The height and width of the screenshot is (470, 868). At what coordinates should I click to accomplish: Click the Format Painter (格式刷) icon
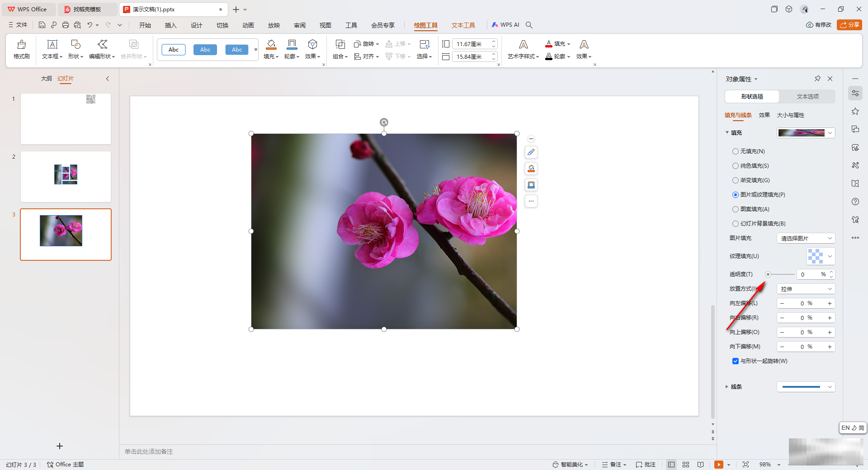coord(21,44)
